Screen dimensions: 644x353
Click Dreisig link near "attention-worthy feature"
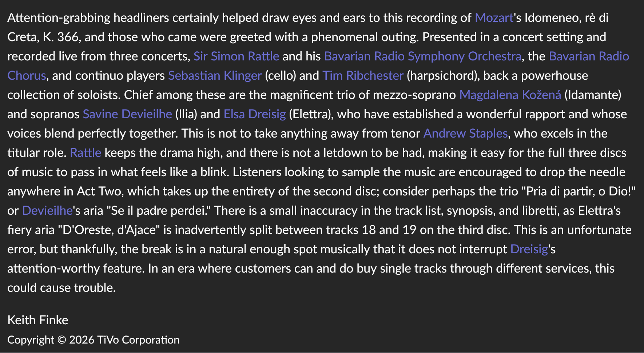529,249
